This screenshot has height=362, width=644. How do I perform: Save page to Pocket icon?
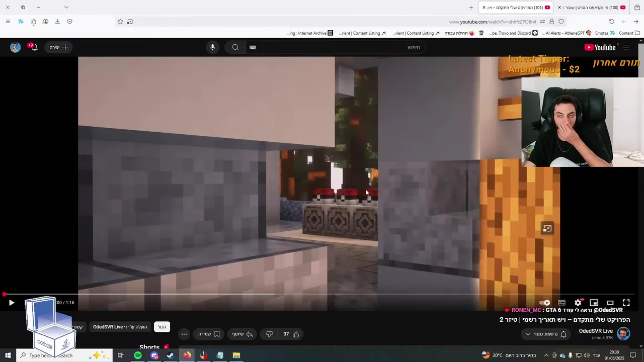click(x=69, y=22)
